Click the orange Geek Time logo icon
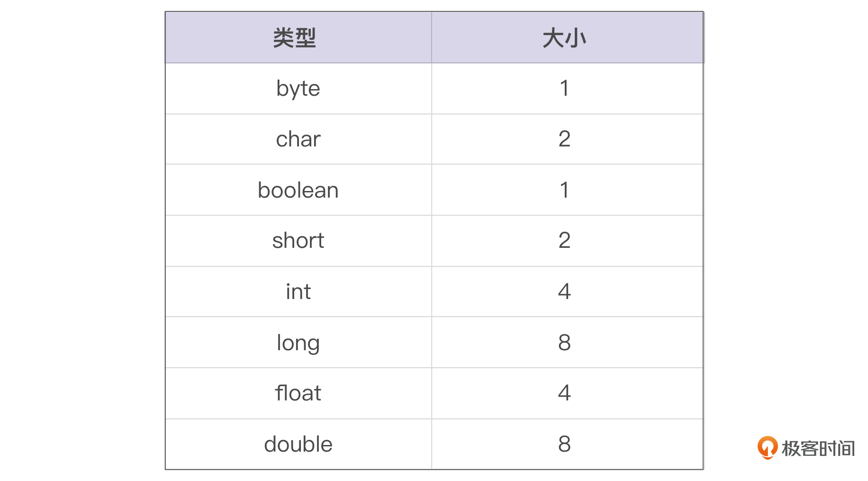Viewport: 868px width, 481px height. [767, 447]
